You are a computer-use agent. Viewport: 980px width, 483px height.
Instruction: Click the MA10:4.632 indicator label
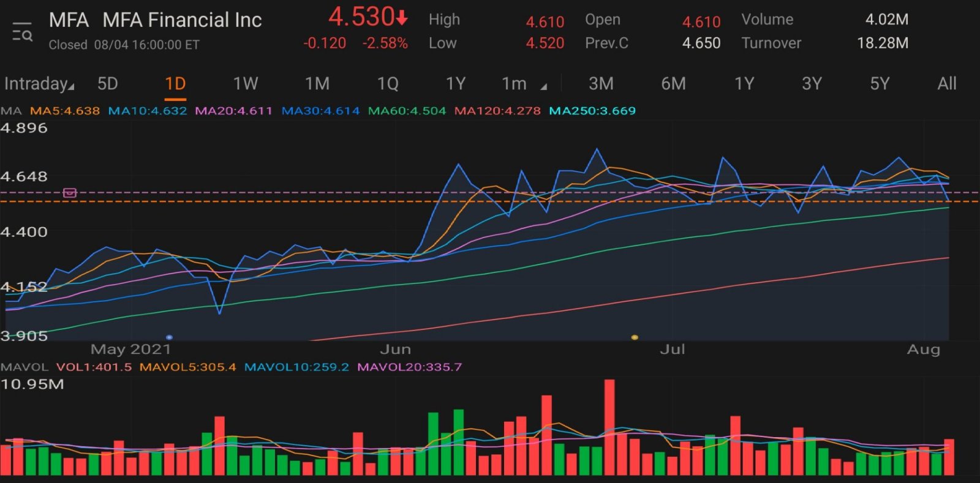(148, 111)
